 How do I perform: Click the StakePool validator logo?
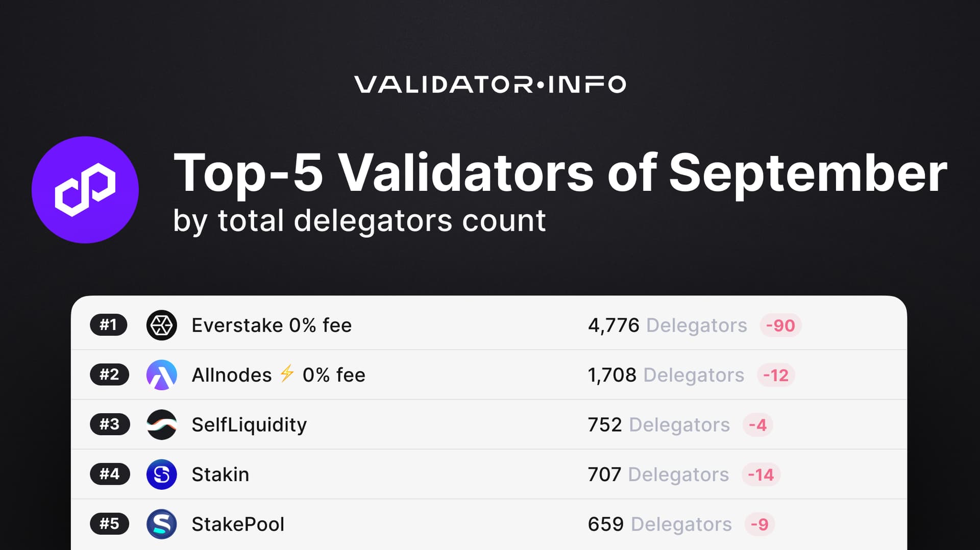point(161,524)
